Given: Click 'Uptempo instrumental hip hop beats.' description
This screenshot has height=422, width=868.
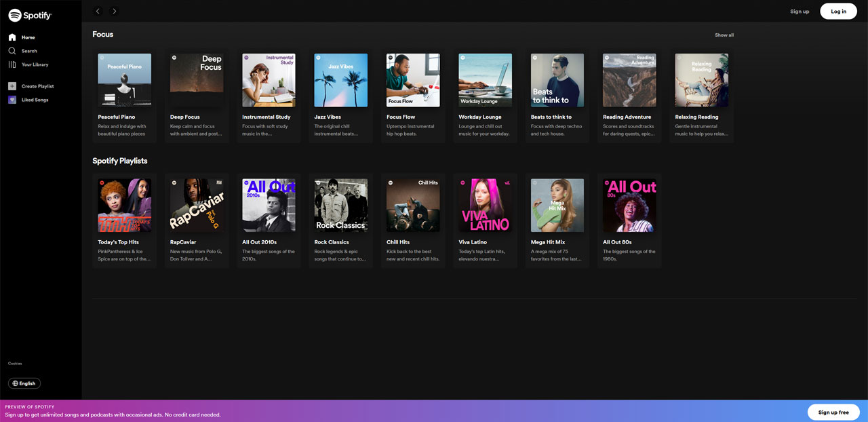Looking at the screenshot, I should coord(411,130).
